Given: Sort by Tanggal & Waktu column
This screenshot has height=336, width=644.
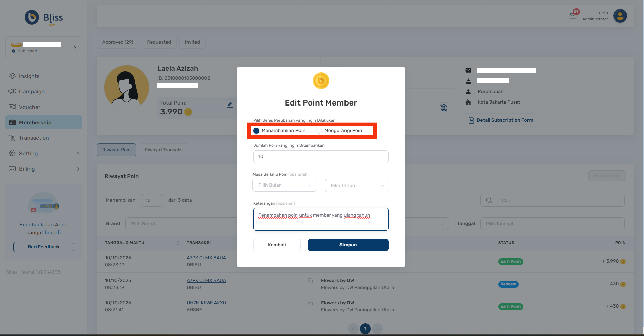Looking at the screenshot, I should (x=177, y=243).
